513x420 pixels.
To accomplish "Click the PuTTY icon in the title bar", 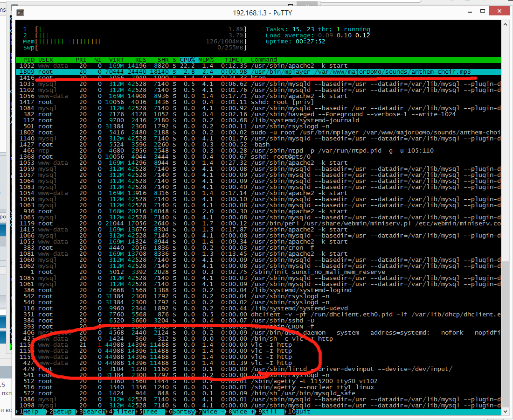I will tap(20, 13).
